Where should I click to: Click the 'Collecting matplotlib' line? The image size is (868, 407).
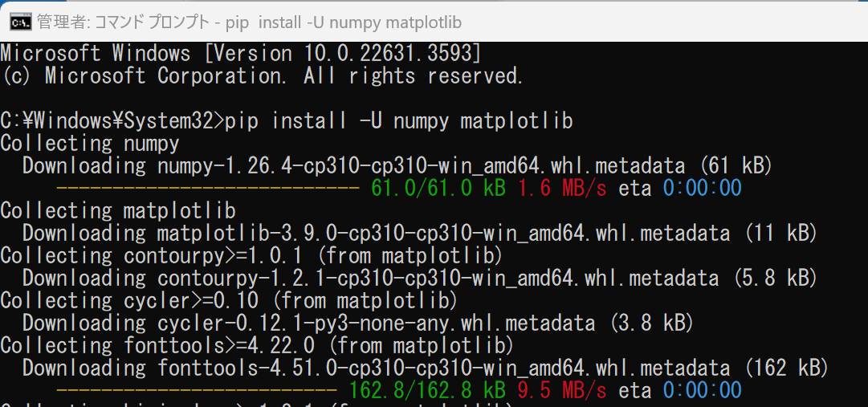coord(118,211)
